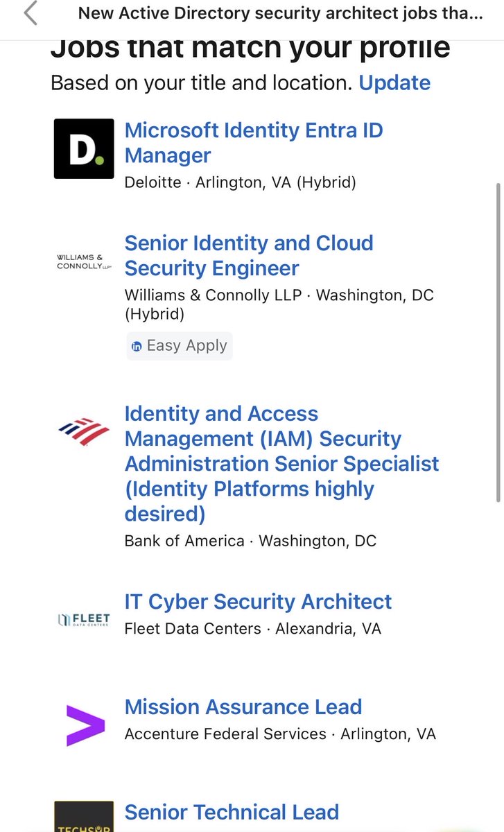Open IT Cyber Security Architect listing
Screen dimensions: 504x832
258,602
